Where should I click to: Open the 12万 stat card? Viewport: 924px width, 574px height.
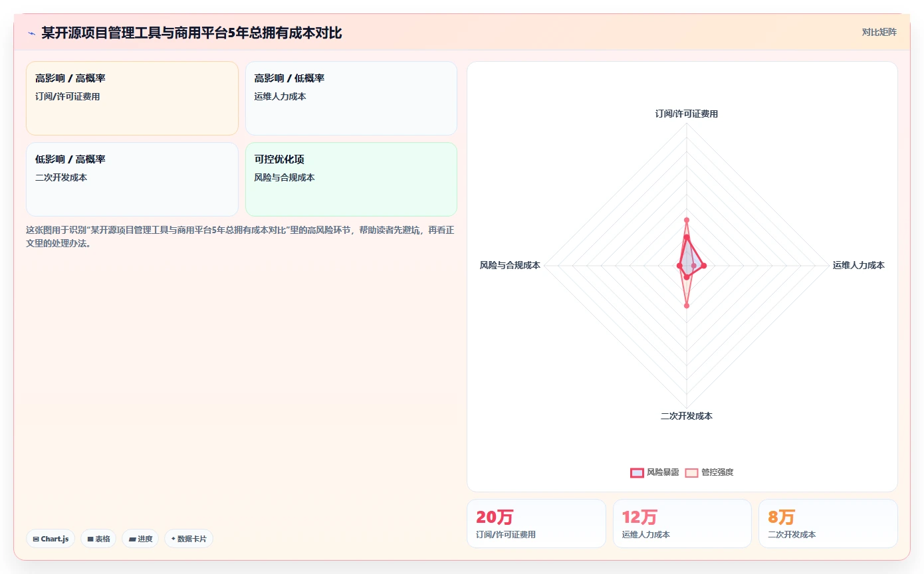[682, 524]
